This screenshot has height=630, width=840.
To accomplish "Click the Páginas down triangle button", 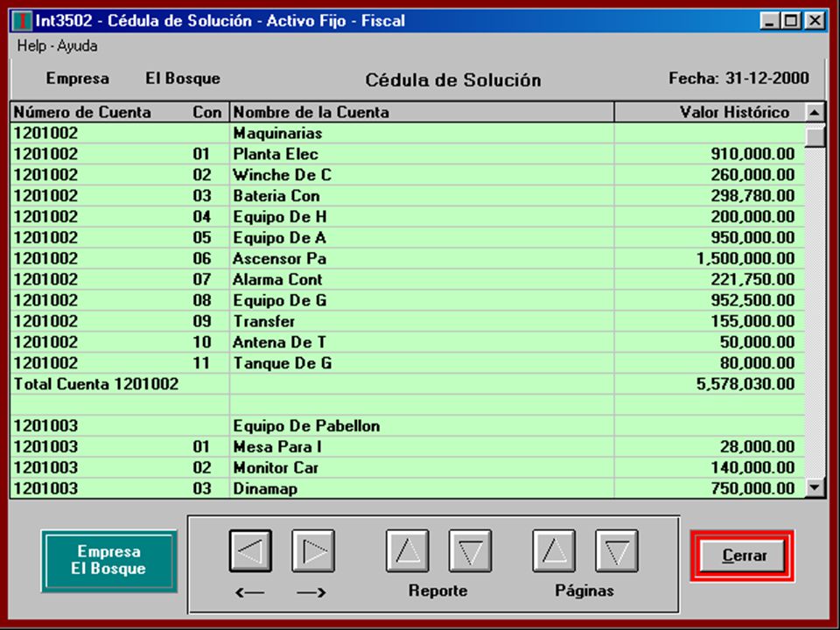I will 617,550.
